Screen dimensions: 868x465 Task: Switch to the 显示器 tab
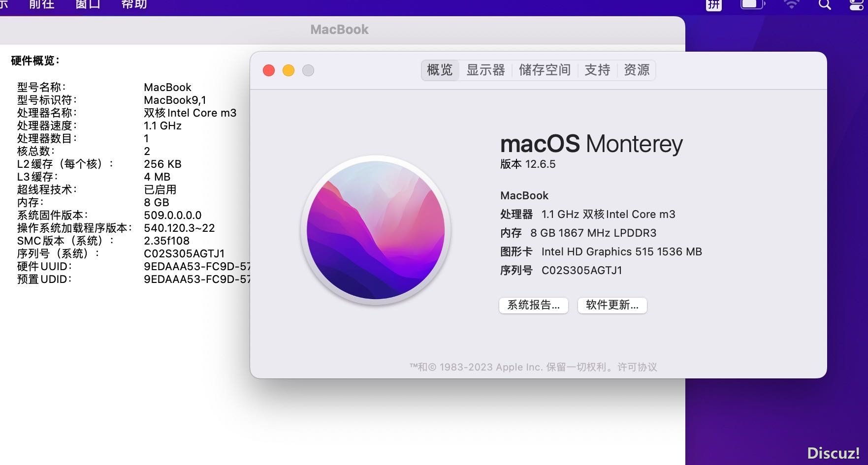pyautogui.click(x=485, y=70)
